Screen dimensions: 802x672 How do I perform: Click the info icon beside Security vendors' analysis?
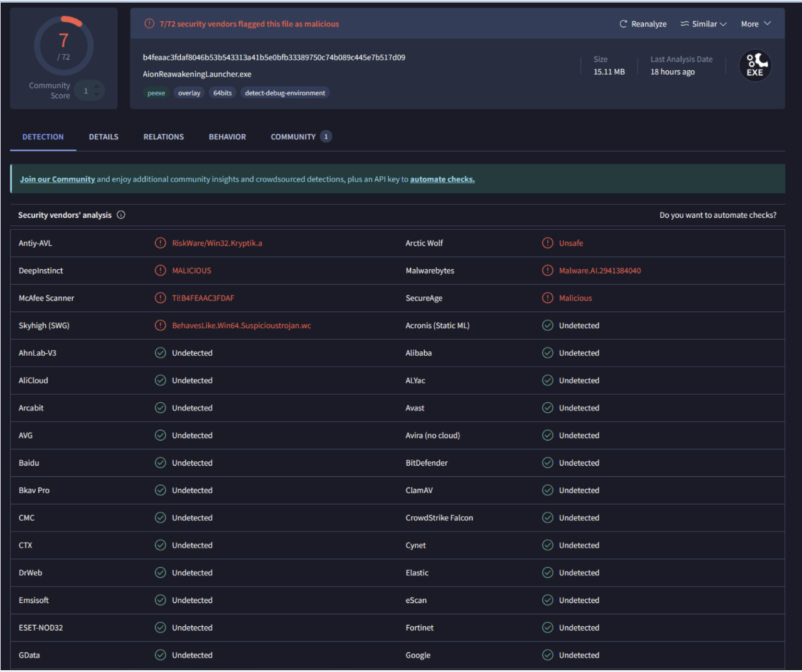pyautogui.click(x=121, y=215)
